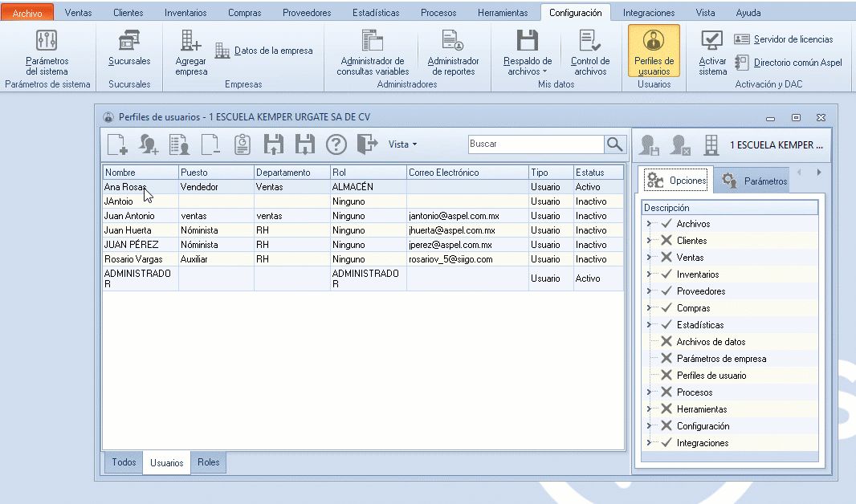
Task: Click the add user icon in toolbar
Action: click(x=149, y=144)
